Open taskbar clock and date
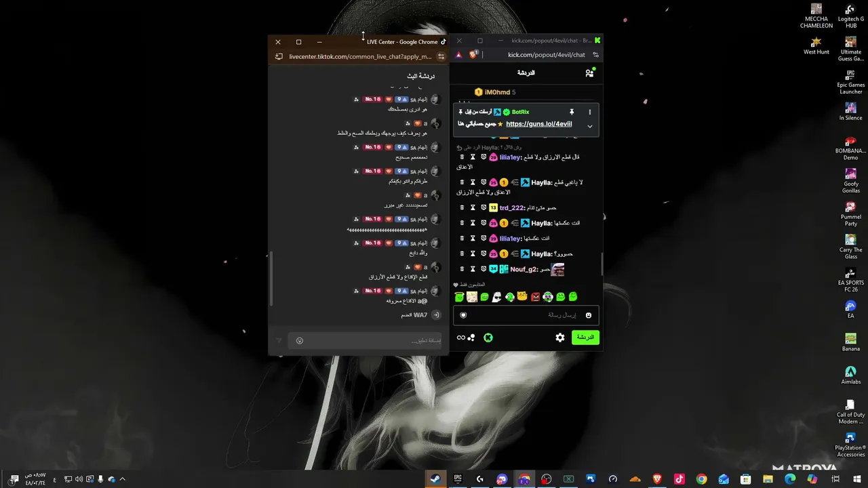This screenshot has height=488, width=868. [x=35, y=479]
